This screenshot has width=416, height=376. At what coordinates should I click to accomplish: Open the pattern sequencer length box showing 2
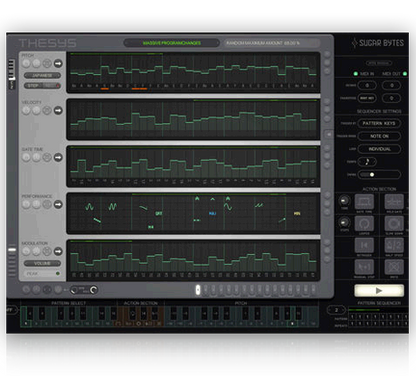[x=336, y=310]
